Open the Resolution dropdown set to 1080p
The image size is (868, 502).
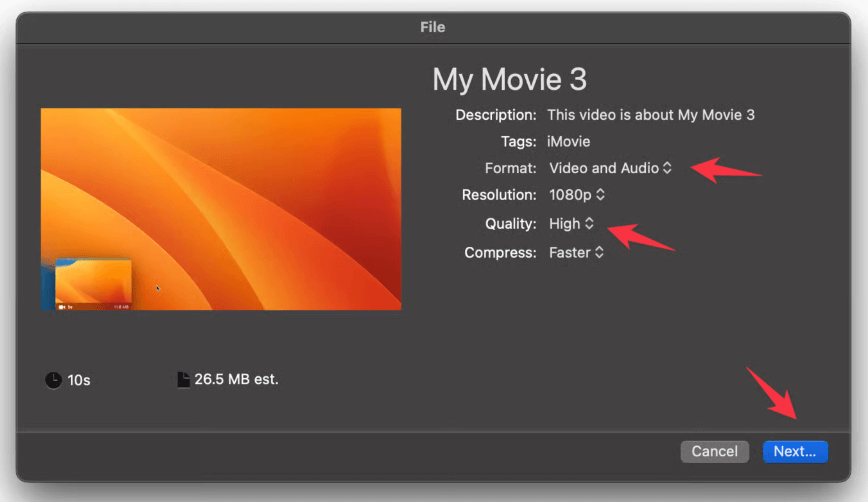[576, 195]
